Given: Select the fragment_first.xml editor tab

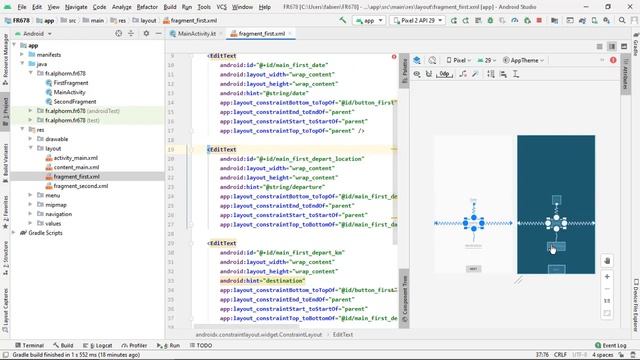Looking at the screenshot, I should (x=261, y=33).
